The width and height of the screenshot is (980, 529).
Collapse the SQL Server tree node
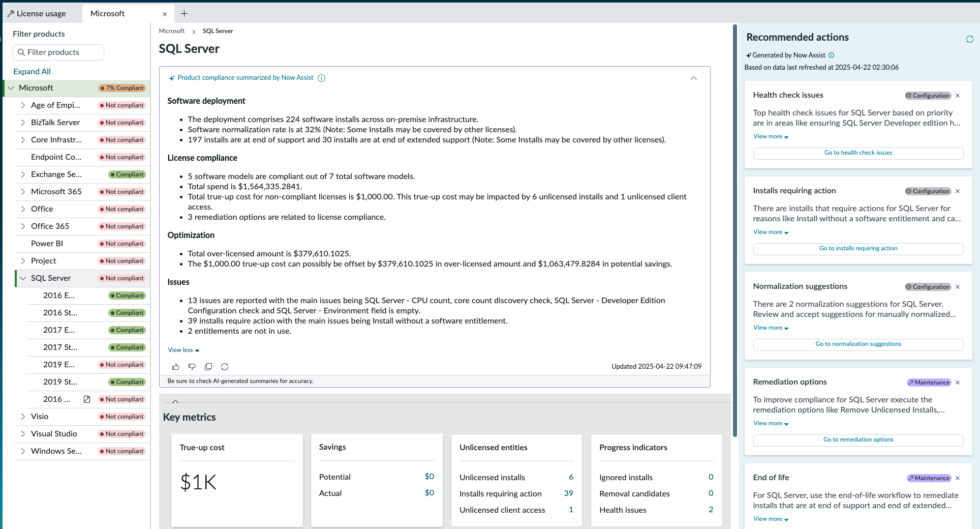point(23,278)
